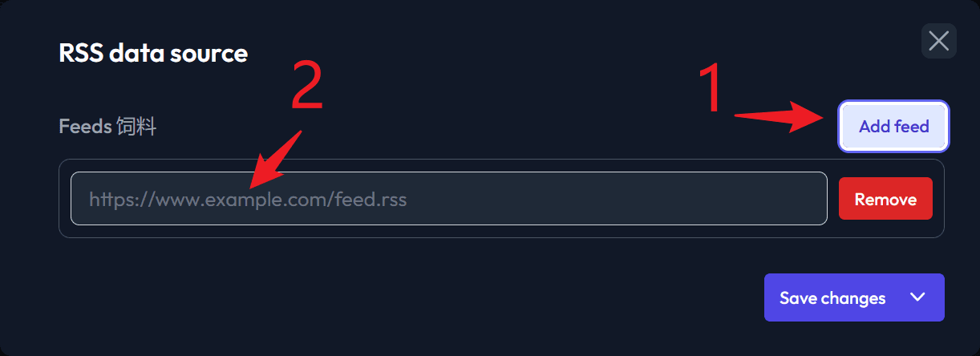This screenshot has width=980, height=356.
Task: Click the Add feed button
Action: pos(893,126)
